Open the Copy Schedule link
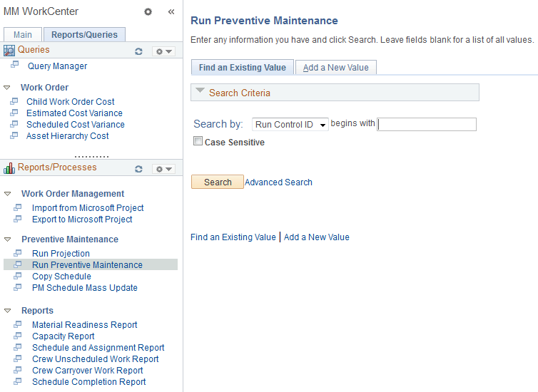 point(61,277)
